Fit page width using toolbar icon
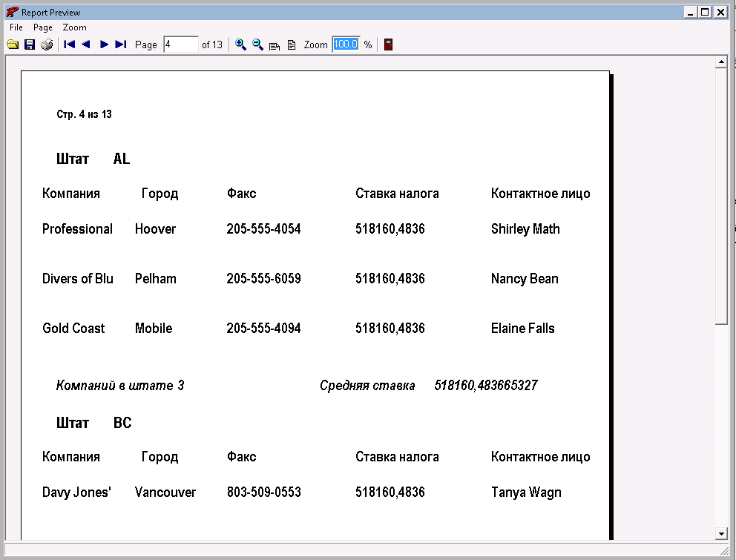 tap(275, 45)
